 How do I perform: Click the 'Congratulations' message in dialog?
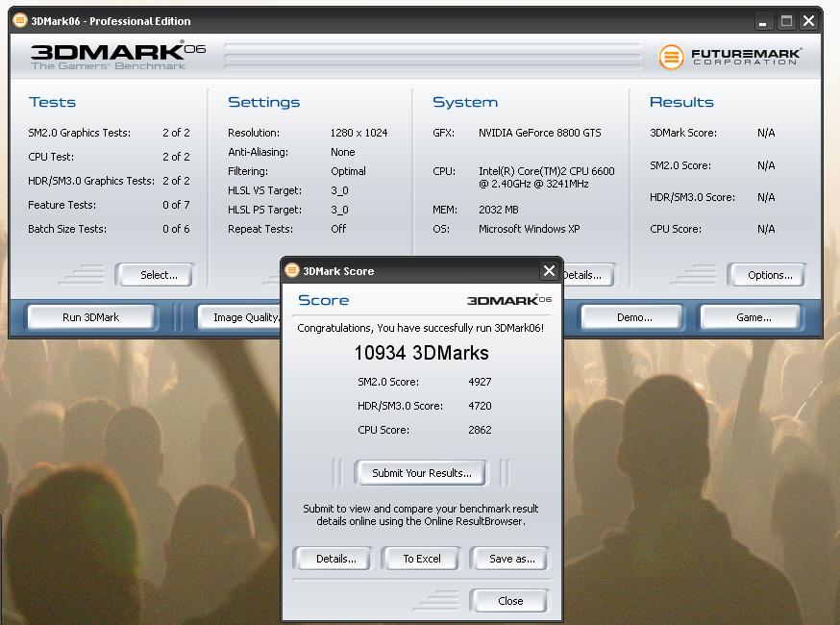(x=421, y=328)
